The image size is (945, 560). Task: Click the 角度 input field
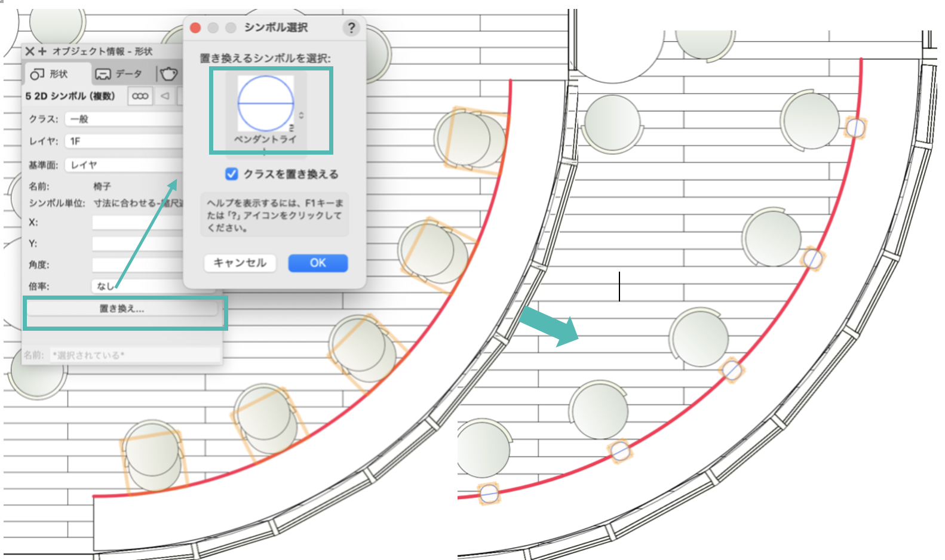(137, 264)
